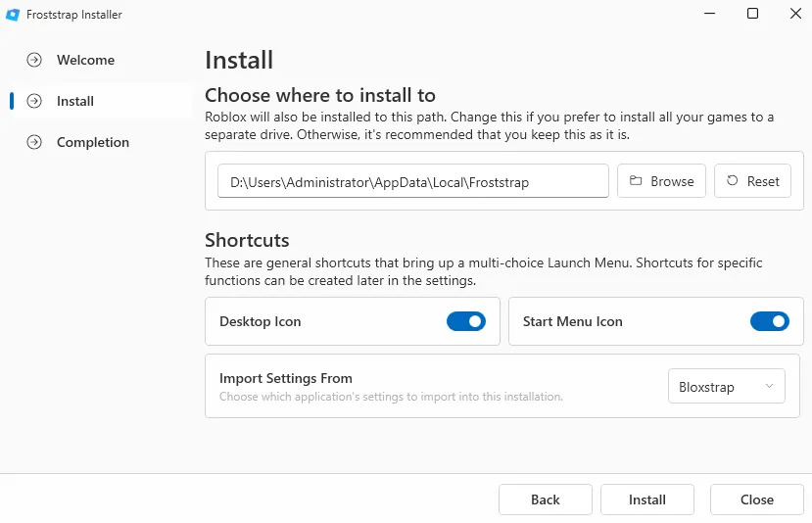Click the 'Start Menu Icon' label text
The height and width of the screenshot is (523, 812).
pyautogui.click(x=572, y=321)
